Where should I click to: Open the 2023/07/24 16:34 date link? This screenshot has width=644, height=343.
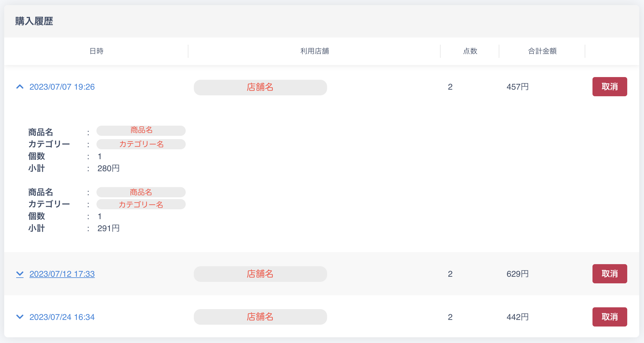(62, 317)
